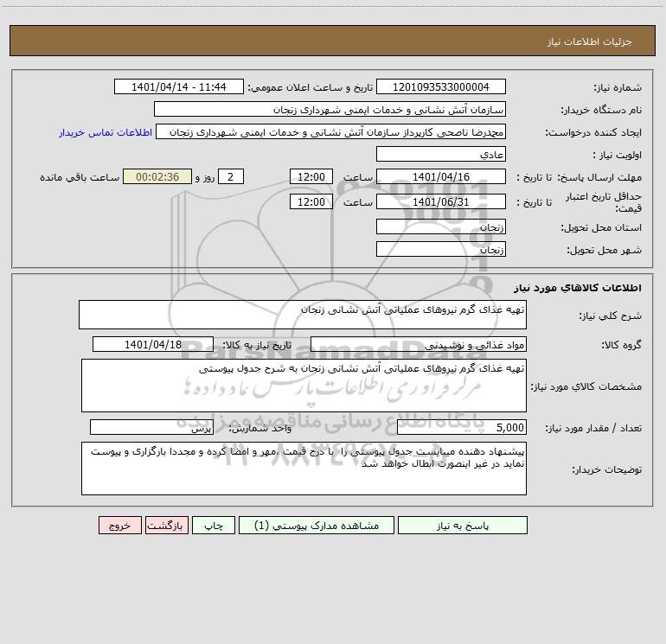Viewport: 666px width, 644px height.
Task: Select the شماره نیاز field 1201093533000004
Action: point(441,86)
